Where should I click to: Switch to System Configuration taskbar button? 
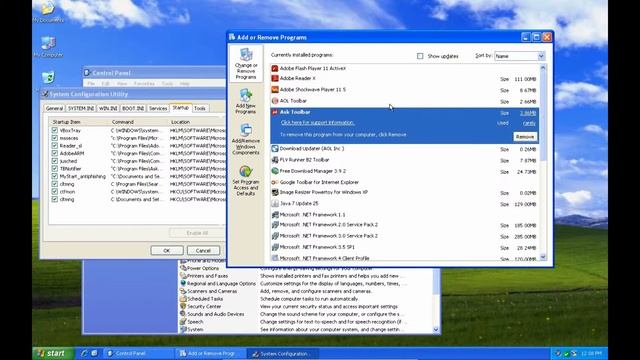pos(282,354)
